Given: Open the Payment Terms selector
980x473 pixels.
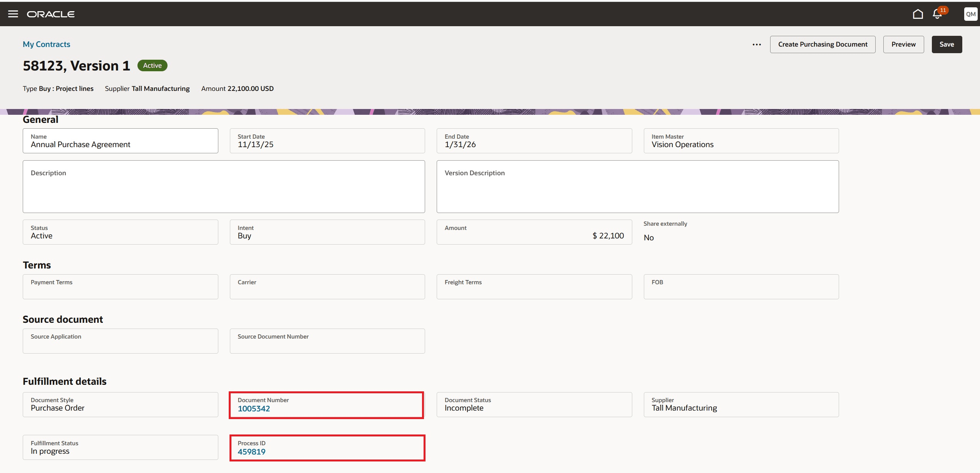Looking at the screenshot, I should [x=121, y=287].
